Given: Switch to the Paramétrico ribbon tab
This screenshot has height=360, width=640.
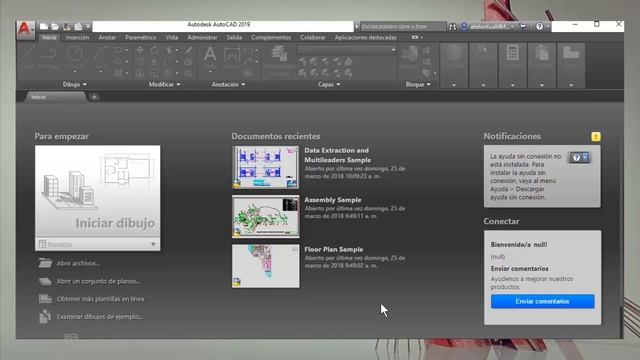Looking at the screenshot, I should [x=141, y=38].
